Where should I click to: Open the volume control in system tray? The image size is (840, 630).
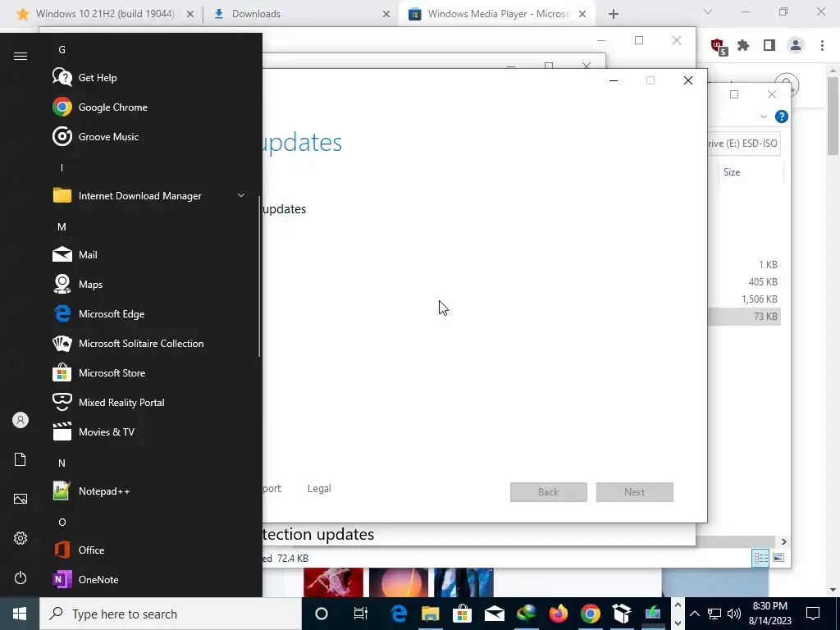(x=734, y=614)
